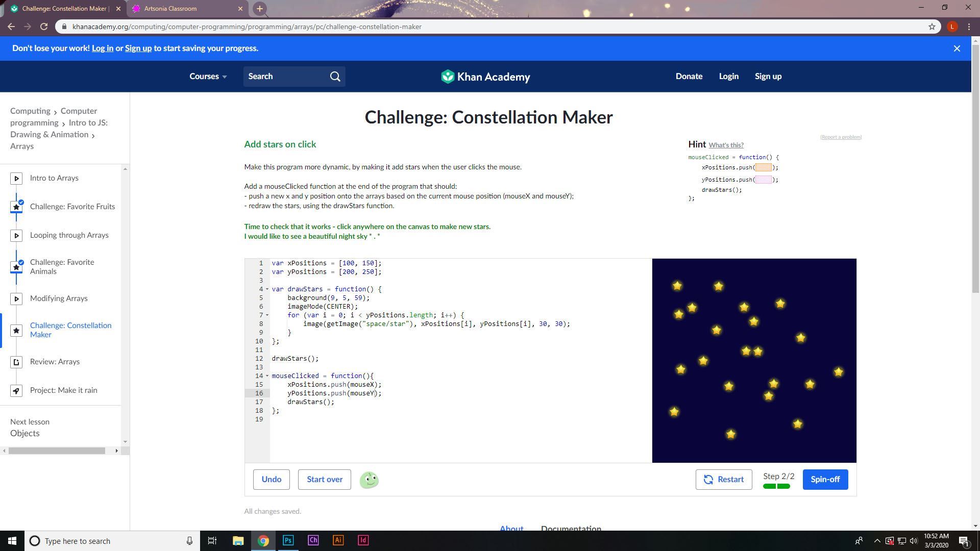The height and width of the screenshot is (551, 980).
Task: Click Project: Make it rain rocket icon
Action: [16, 391]
